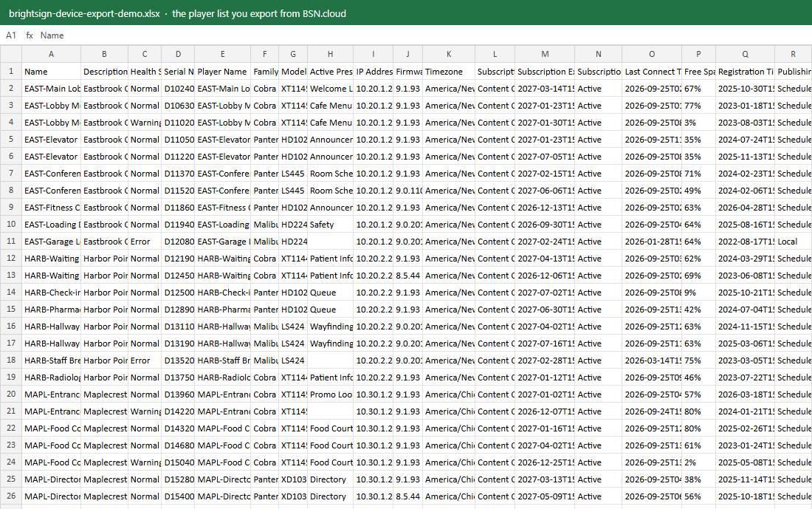
Task: Click 'HARB-Check-ir' name cell
Action: [x=51, y=293]
